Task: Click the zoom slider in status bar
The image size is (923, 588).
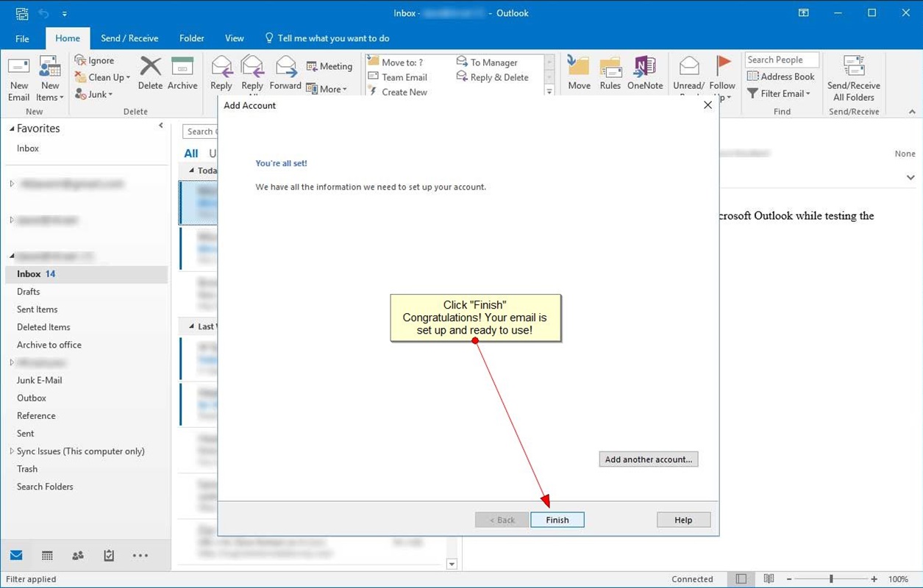Action: (x=831, y=579)
